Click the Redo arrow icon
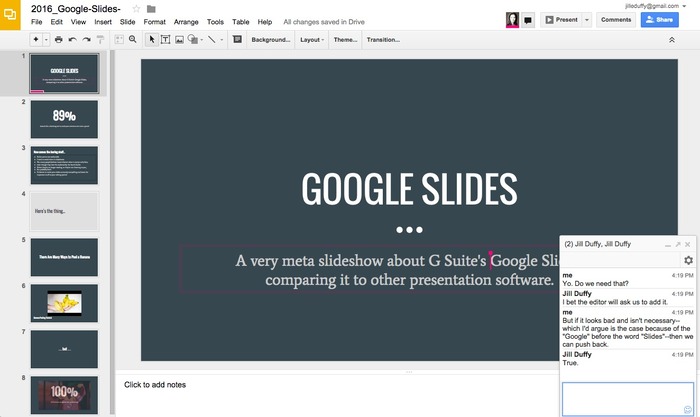The image size is (700, 417). [x=87, y=39]
